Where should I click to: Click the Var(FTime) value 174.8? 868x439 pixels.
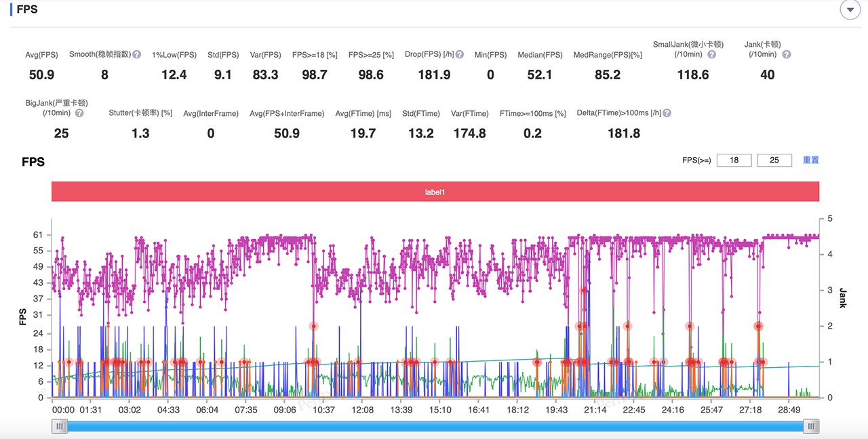(469, 133)
